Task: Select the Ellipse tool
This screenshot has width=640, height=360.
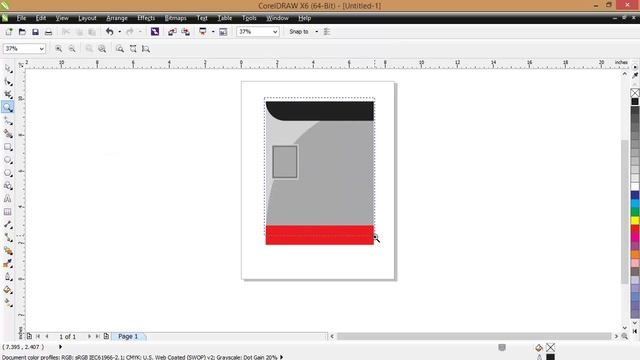Action: tap(8, 160)
